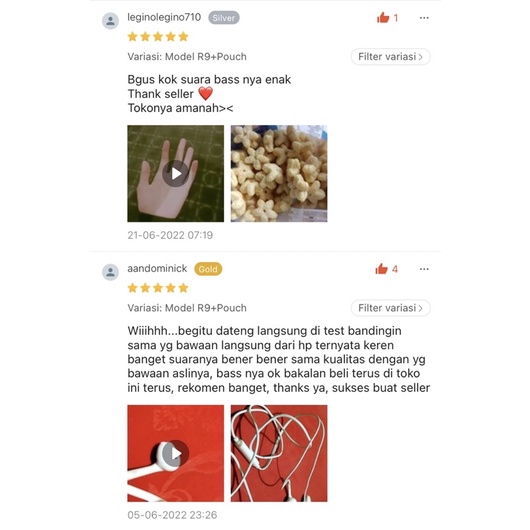This screenshot has height=530, width=530.
Task: Click the five-star rating of aandominick's review
Action: 158,288
